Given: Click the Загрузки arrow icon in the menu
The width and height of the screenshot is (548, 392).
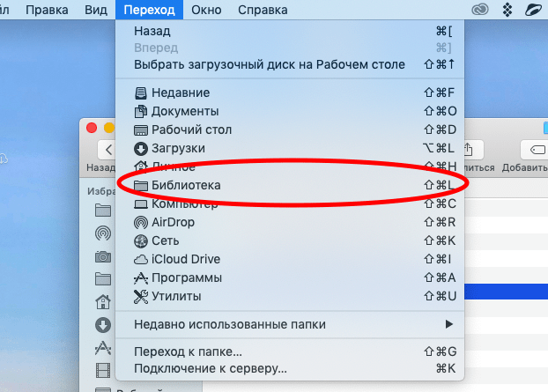Looking at the screenshot, I should (x=141, y=149).
